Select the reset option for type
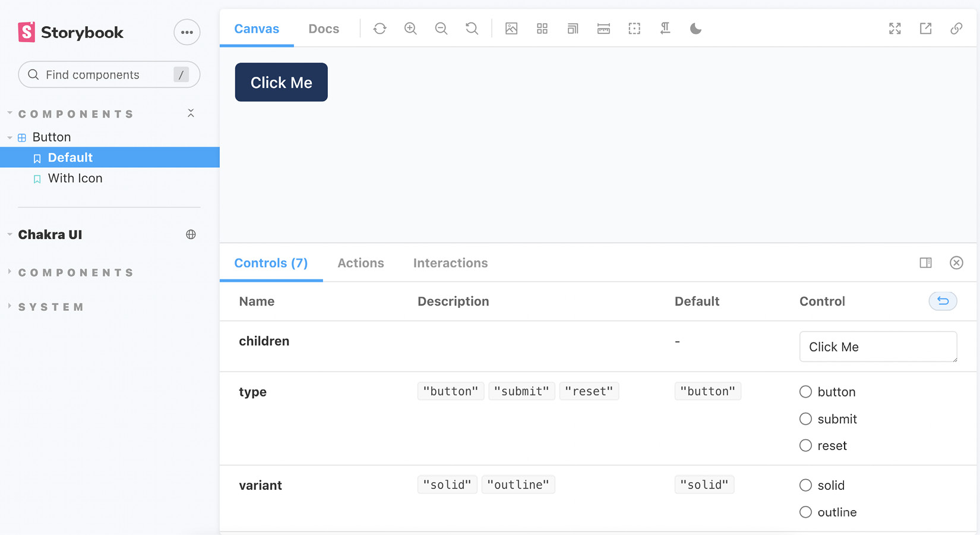980x535 pixels. tap(805, 445)
